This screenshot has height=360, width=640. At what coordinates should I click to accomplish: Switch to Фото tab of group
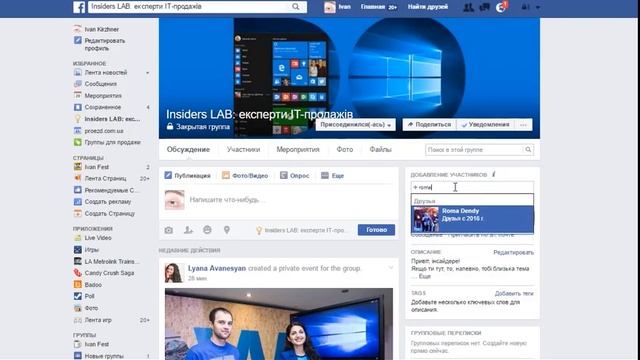[345, 149]
